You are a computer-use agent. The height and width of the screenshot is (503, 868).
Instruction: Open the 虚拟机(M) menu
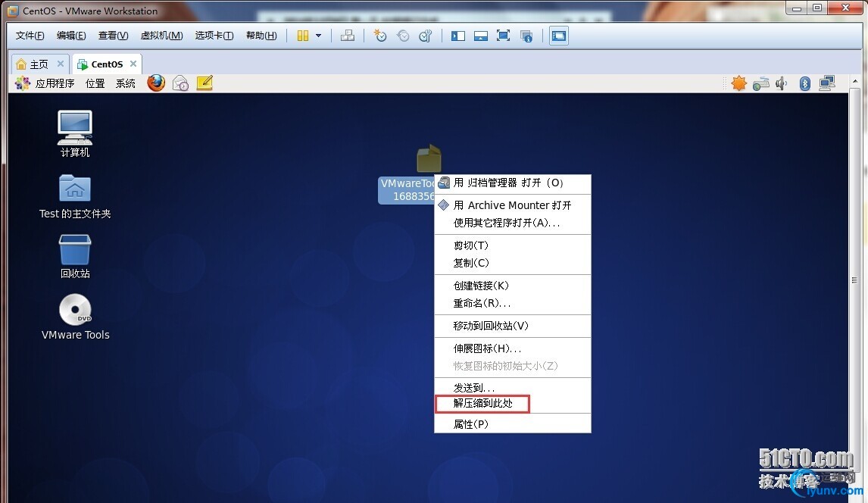click(161, 36)
